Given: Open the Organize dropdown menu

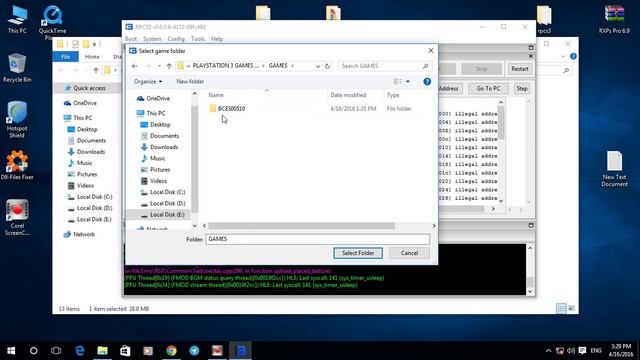Looking at the screenshot, I should [x=148, y=82].
